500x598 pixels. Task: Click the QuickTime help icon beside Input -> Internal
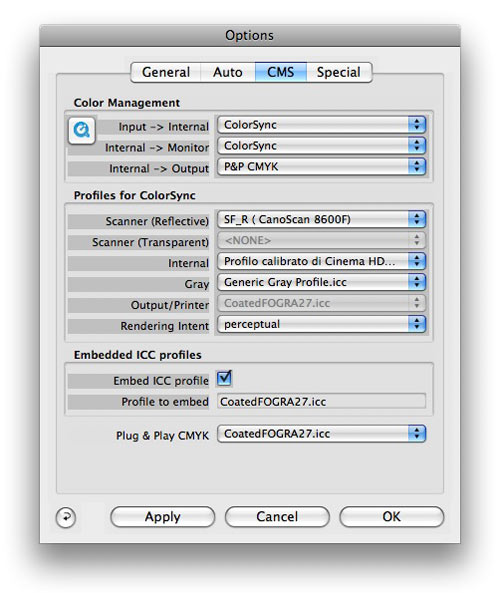82,130
